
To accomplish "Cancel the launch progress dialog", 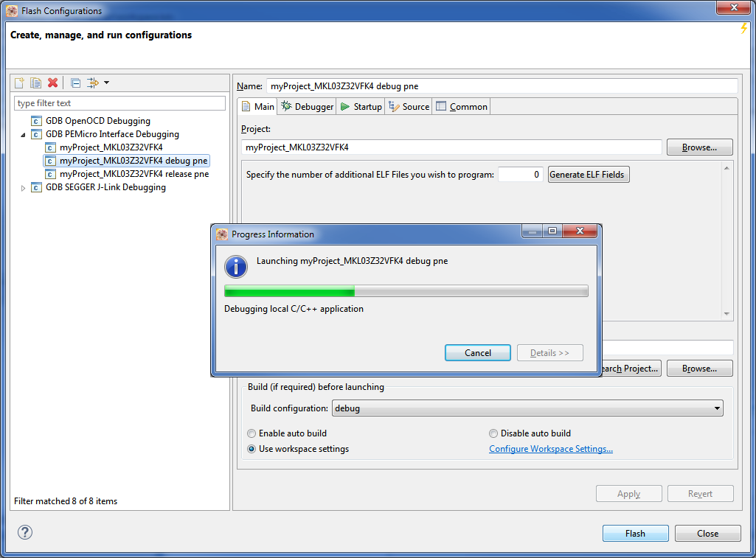I will tap(477, 353).
